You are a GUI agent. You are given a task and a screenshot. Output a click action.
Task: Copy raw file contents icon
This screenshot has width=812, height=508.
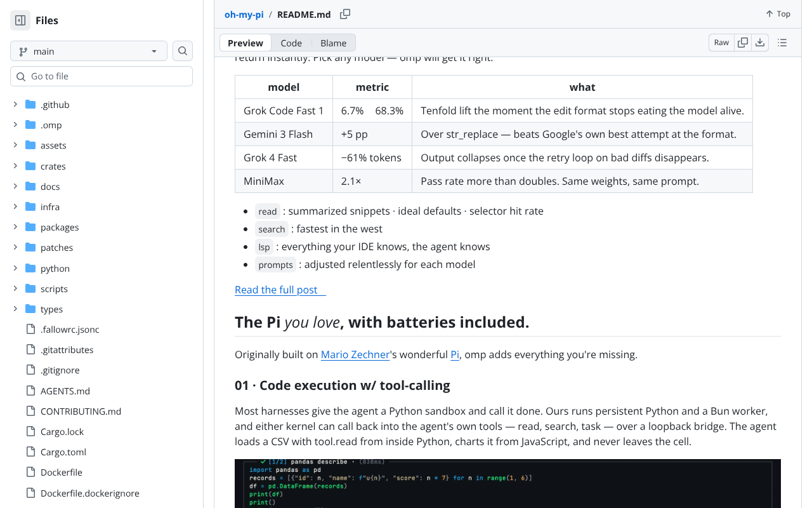(x=743, y=43)
